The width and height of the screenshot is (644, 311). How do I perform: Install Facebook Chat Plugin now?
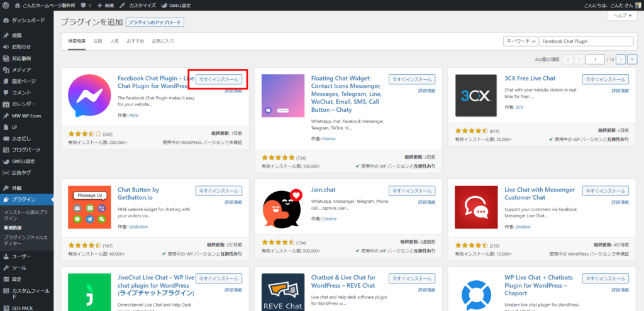pyautogui.click(x=218, y=79)
